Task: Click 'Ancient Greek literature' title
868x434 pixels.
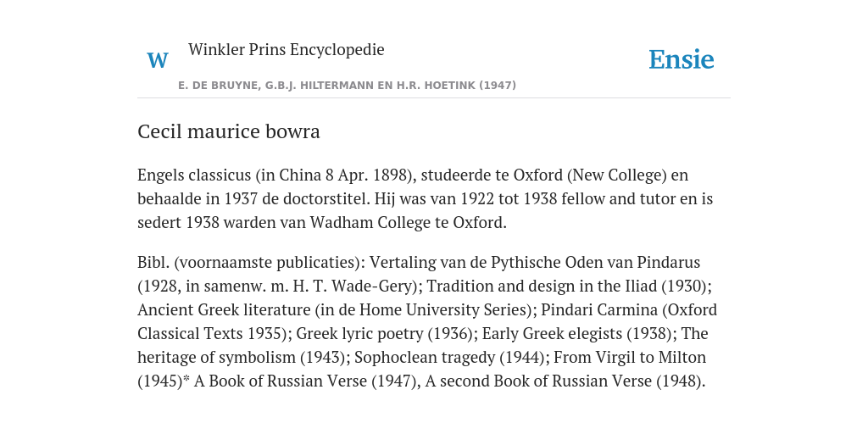Action: 224,309
